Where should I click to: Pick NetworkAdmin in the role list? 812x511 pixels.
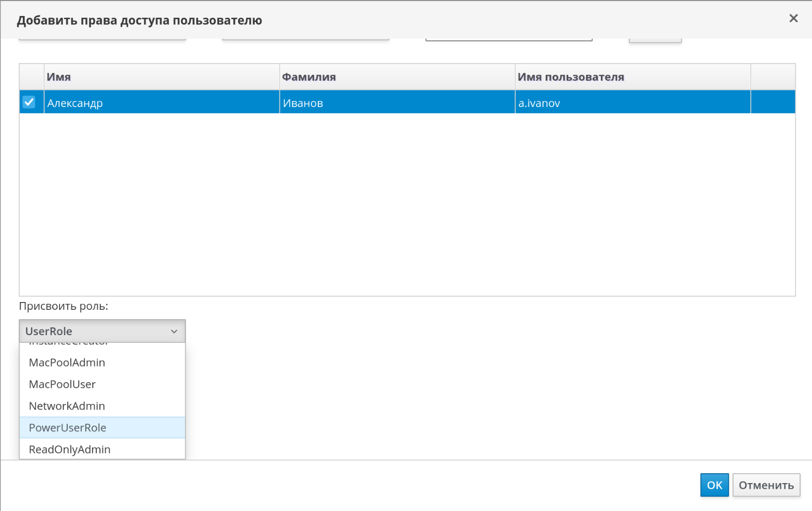pos(67,406)
